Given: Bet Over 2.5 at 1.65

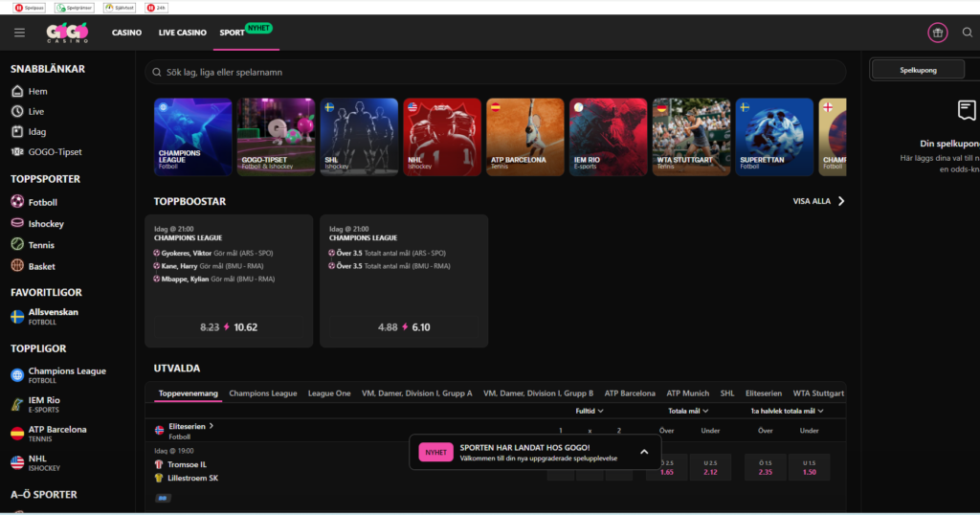Looking at the screenshot, I should pos(667,467).
